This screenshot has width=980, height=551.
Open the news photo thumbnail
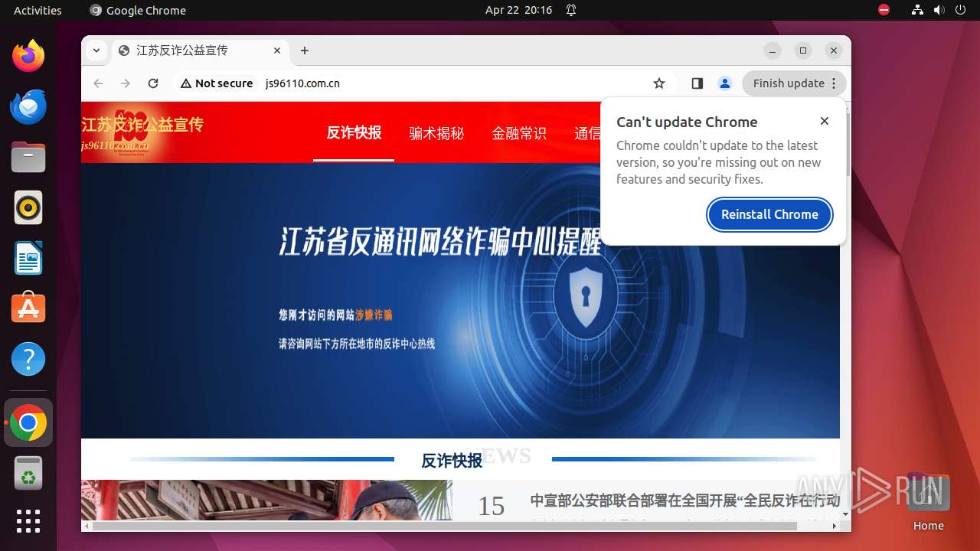point(266,500)
